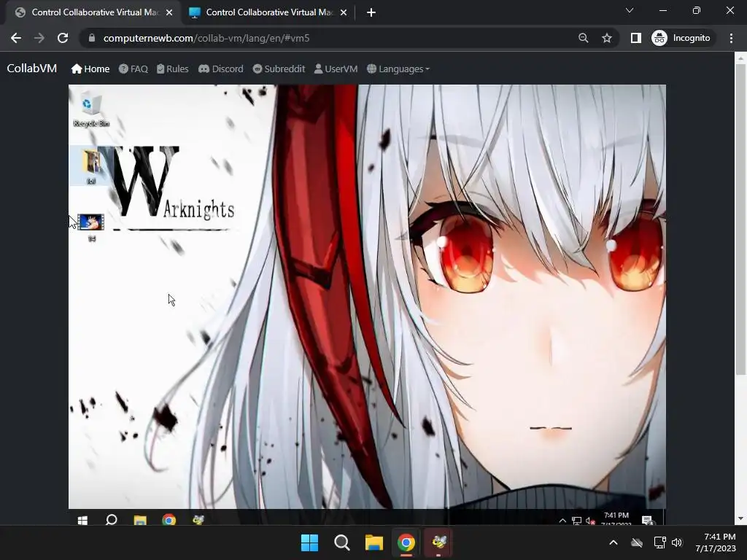
Task: Expand the VM system tray chevron
Action: (562, 521)
